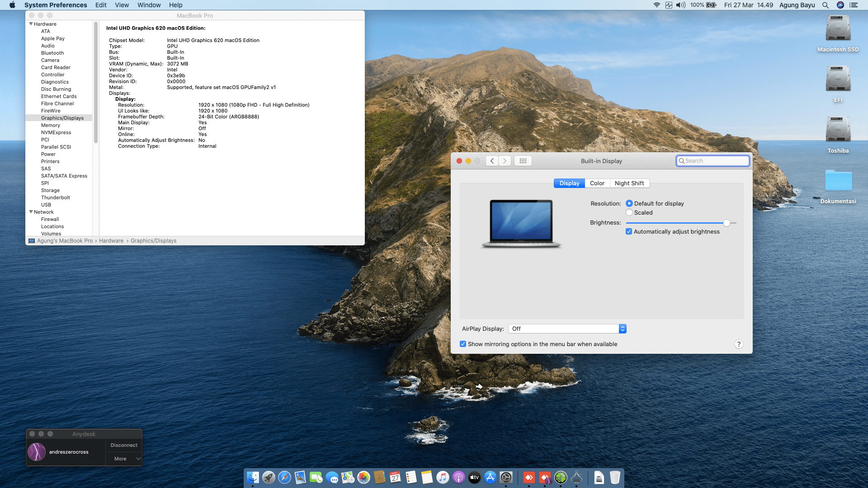
Task: Open Spotlight search in menu bar
Action: click(826, 5)
